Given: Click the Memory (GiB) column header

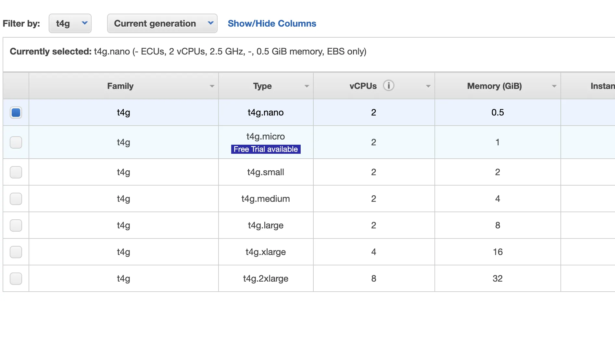Looking at the screenshot, I should 494,86.
